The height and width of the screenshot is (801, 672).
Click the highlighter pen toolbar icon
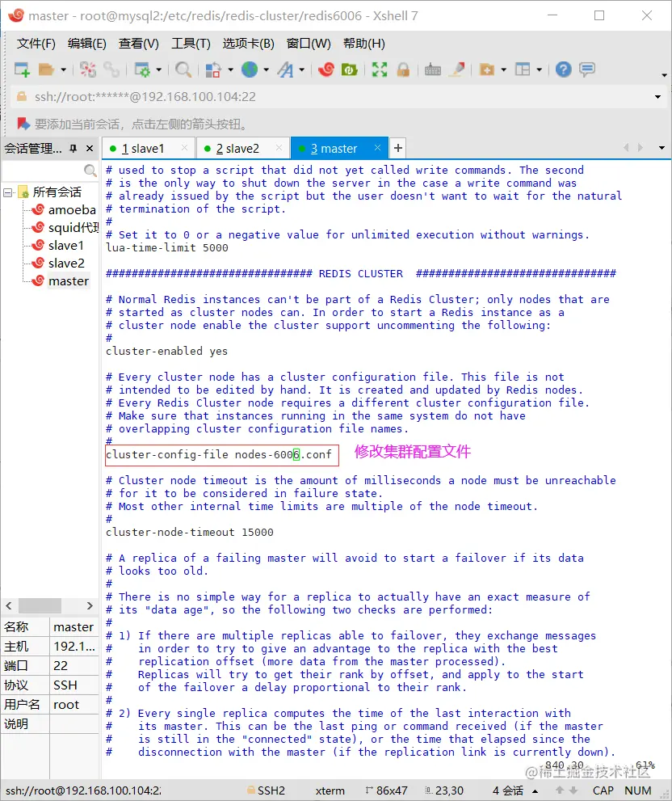(456, 70)
